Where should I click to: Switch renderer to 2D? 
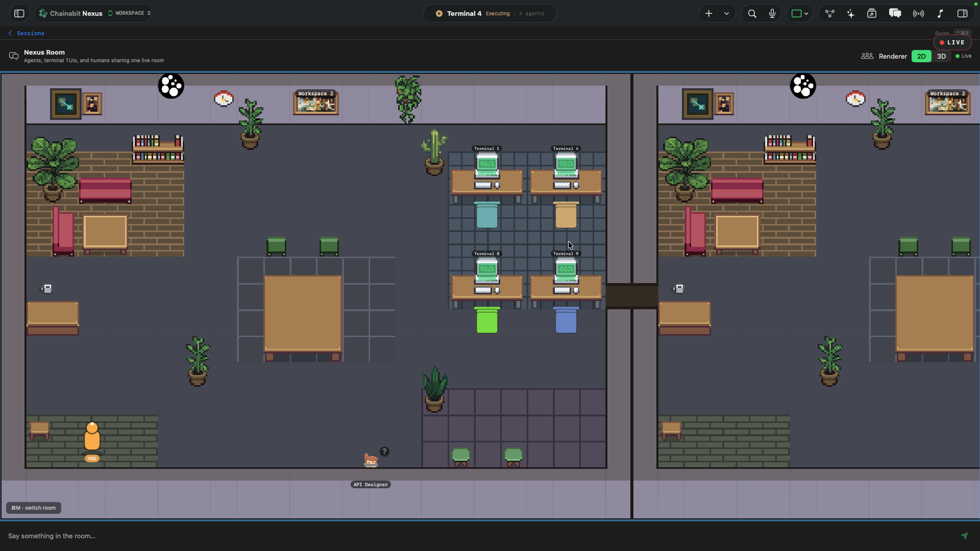click(921, 56)
